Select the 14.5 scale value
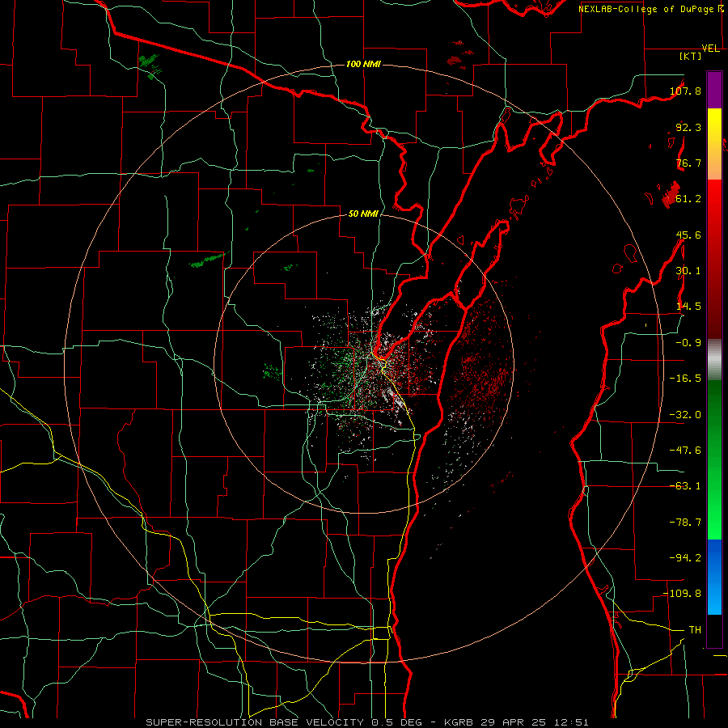The image size is (728, 728). [688, 307]
